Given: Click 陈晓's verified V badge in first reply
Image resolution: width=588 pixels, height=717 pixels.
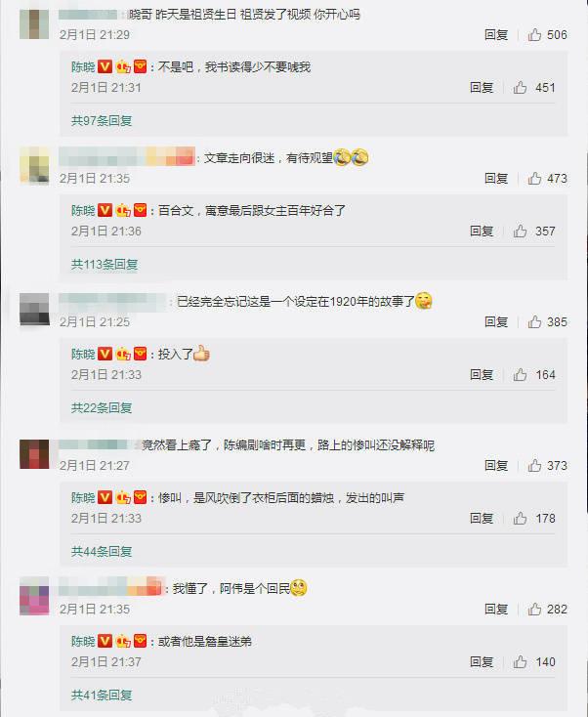Looking at the screenshot, I should [105, 66].
